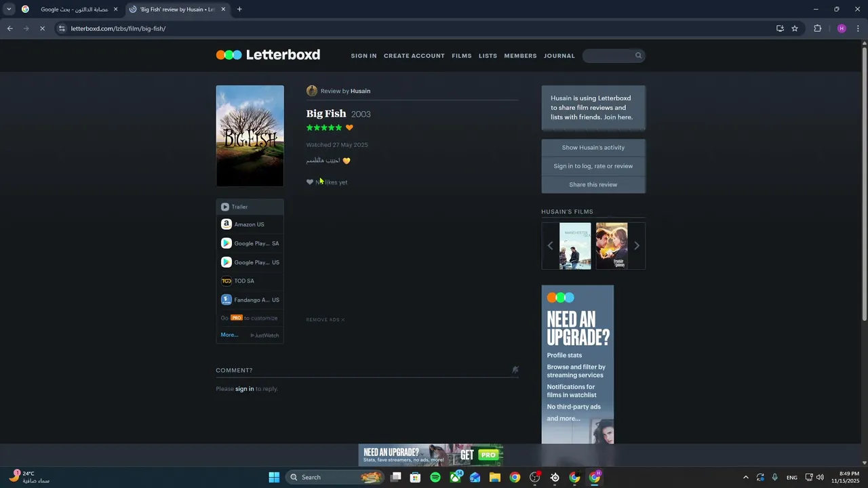The height and width of the screenshot is (488, 868).
Task: Click the site info icon in address bar
Action: point(62,28)
